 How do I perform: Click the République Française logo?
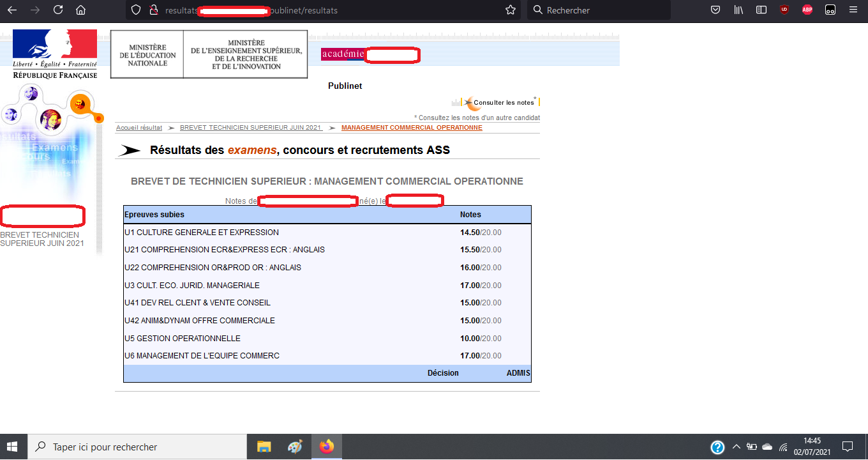[55, 54]
